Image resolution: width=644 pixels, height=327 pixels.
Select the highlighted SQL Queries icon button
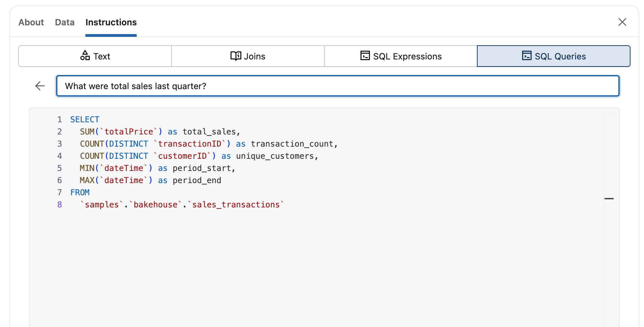[554, 56]
